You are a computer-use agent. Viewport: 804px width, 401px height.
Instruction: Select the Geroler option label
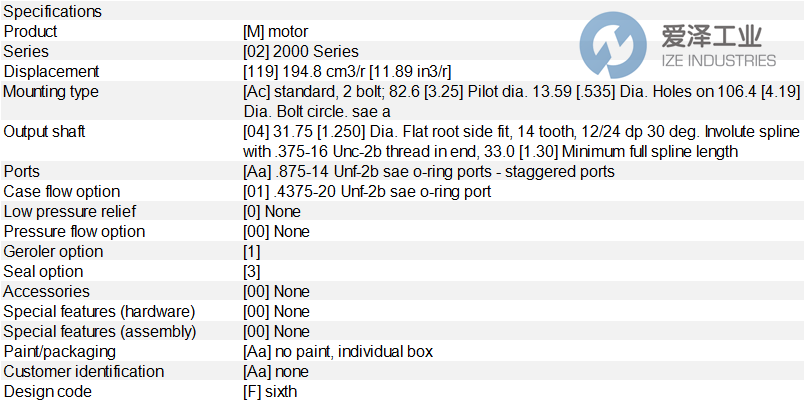click(x=54, y=252)
